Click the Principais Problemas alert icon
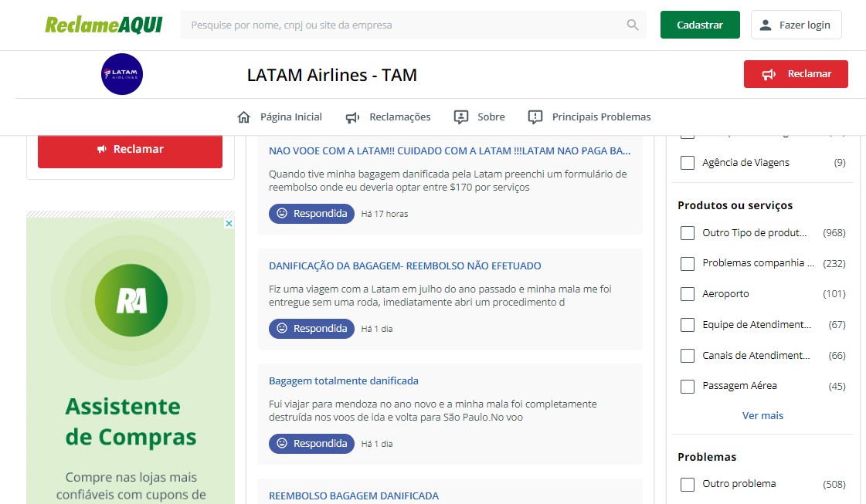The image size is (866, 504). click(535, 117)
